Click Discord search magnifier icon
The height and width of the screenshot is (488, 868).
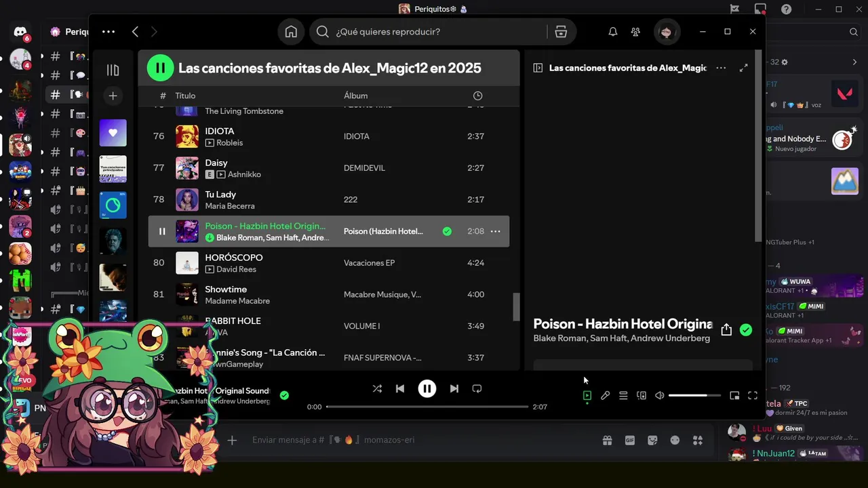(x=854, y=32)
